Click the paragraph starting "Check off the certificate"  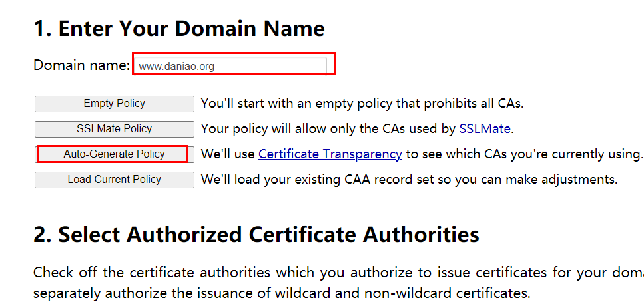338,283
